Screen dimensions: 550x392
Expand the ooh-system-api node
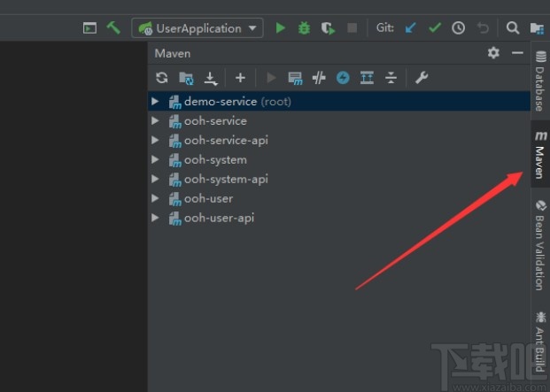155,179
